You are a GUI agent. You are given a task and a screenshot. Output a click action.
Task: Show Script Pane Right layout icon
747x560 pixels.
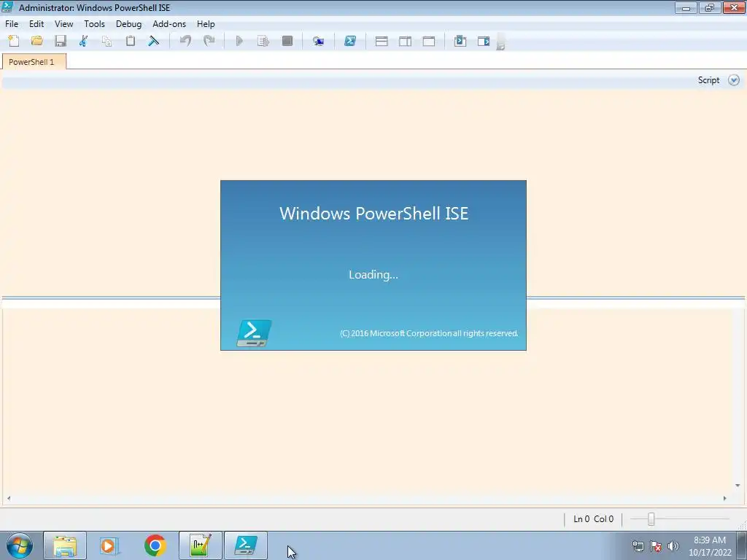(x=406, y=42)
